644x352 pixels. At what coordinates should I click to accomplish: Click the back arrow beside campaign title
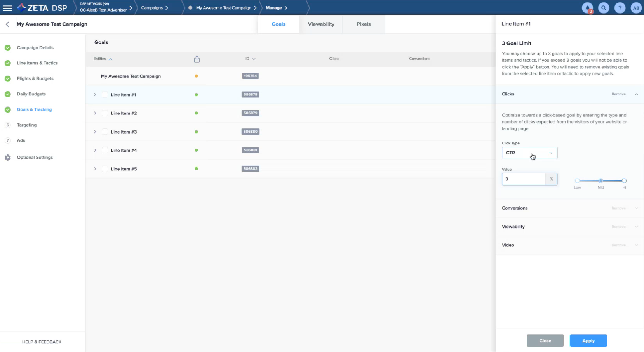coord(7,24)
